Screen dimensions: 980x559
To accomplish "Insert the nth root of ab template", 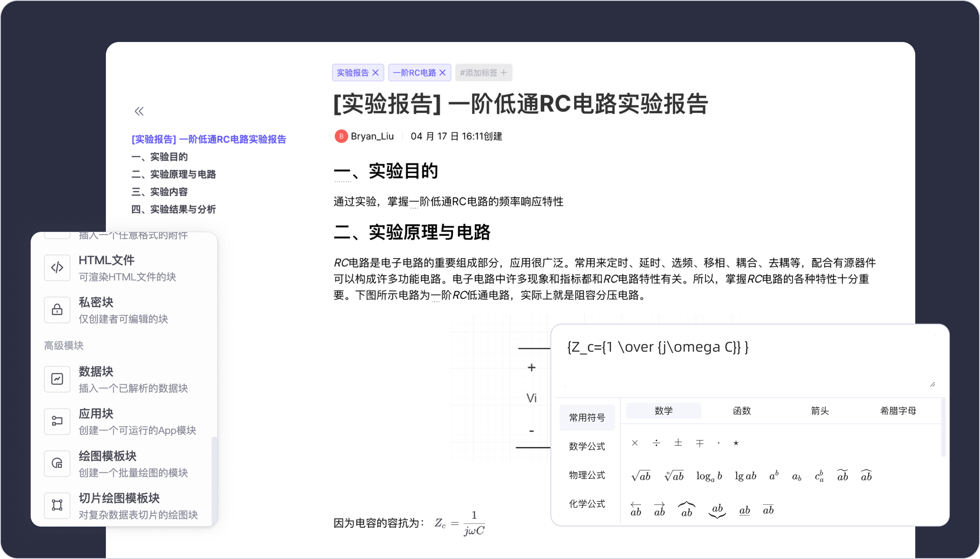I will 674,476.
